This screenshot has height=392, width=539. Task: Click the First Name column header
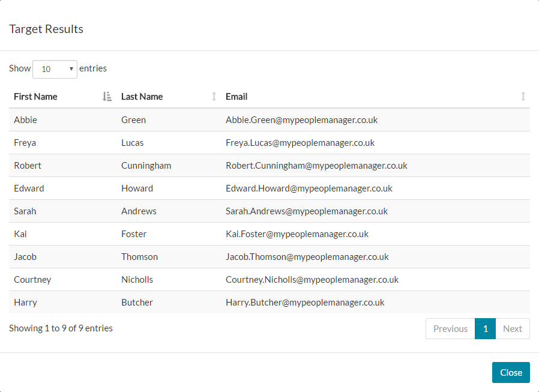pyautogui.click(x=36, y=97)
